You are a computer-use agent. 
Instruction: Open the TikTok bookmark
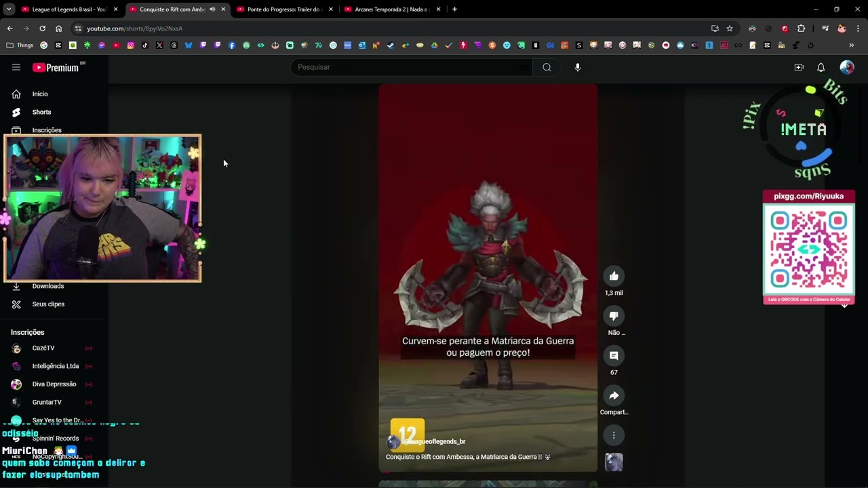tap(145, 45)
